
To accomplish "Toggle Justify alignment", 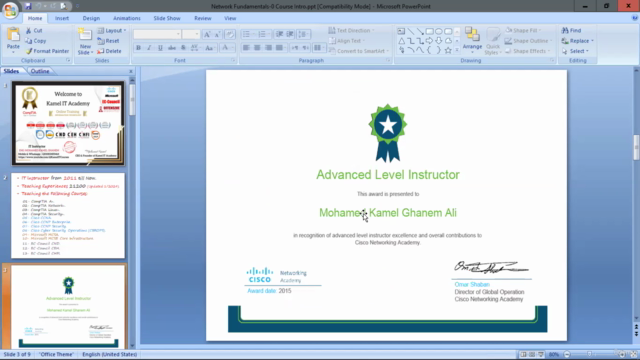I will click(279, 48).
